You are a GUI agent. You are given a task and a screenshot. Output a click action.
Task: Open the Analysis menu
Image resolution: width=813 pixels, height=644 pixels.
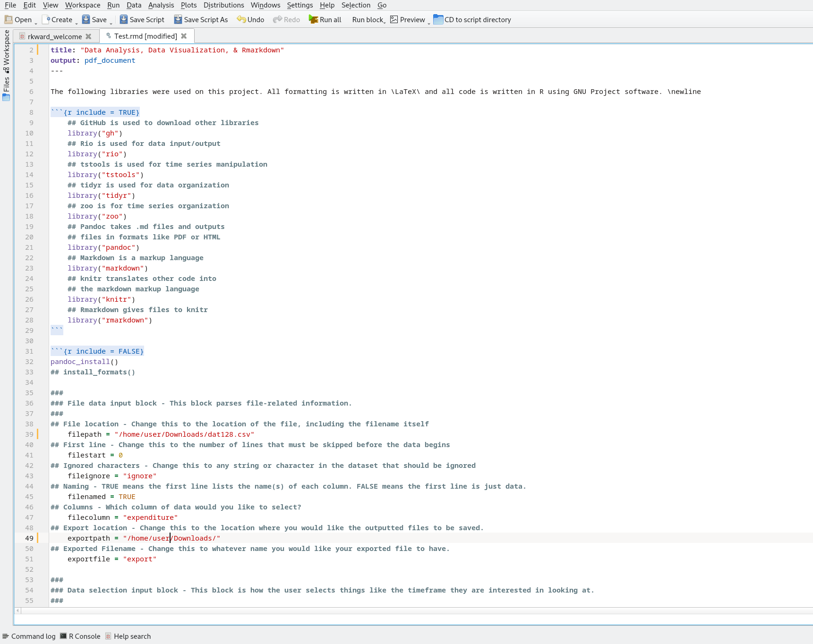click(161, 5)
